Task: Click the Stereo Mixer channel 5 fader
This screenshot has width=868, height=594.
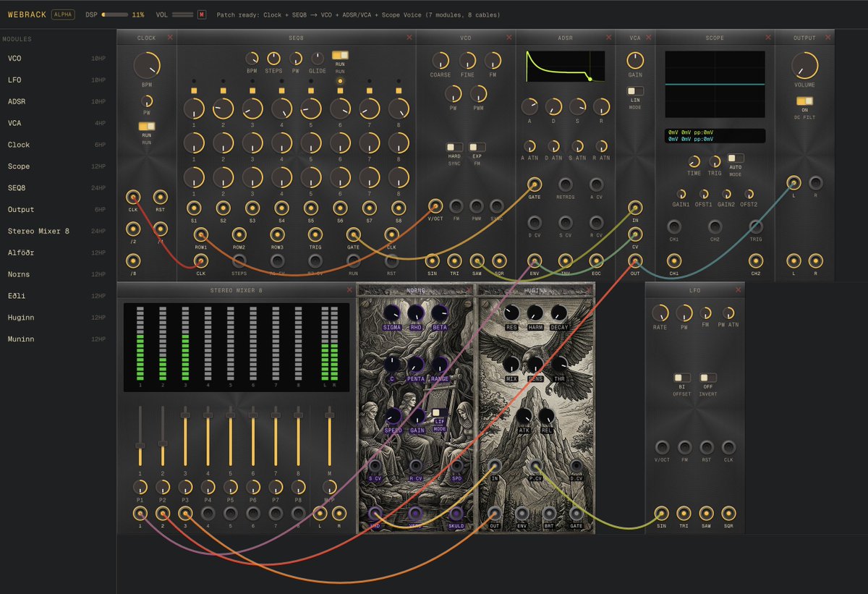Action: pyautogui.click(x=230, y=436)
